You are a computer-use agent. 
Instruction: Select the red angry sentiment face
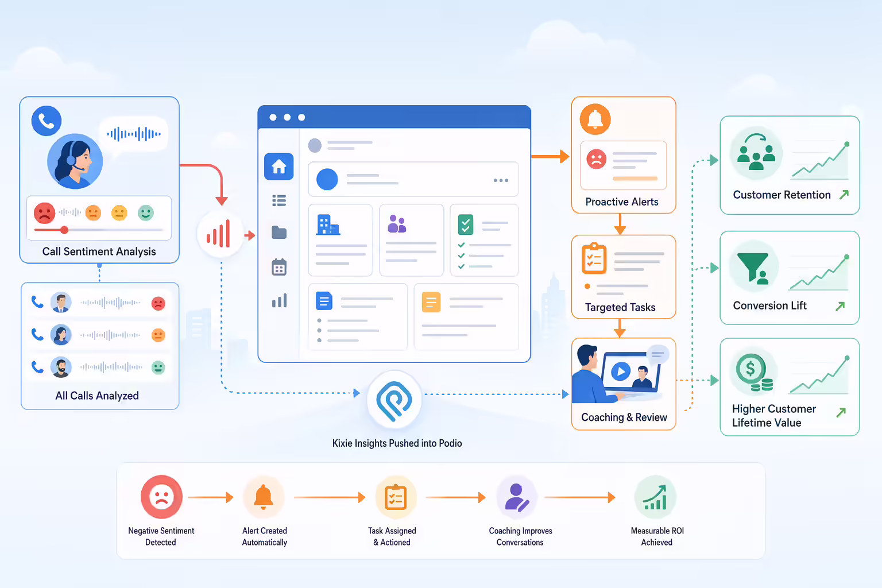(44, 213)
